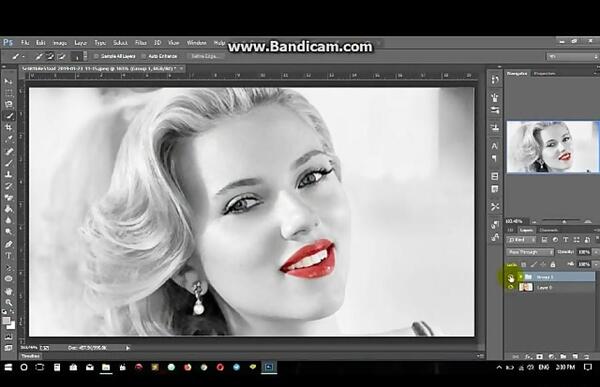600x387 pixels.
Task: Select the Dodge tool
Action: 8,232
